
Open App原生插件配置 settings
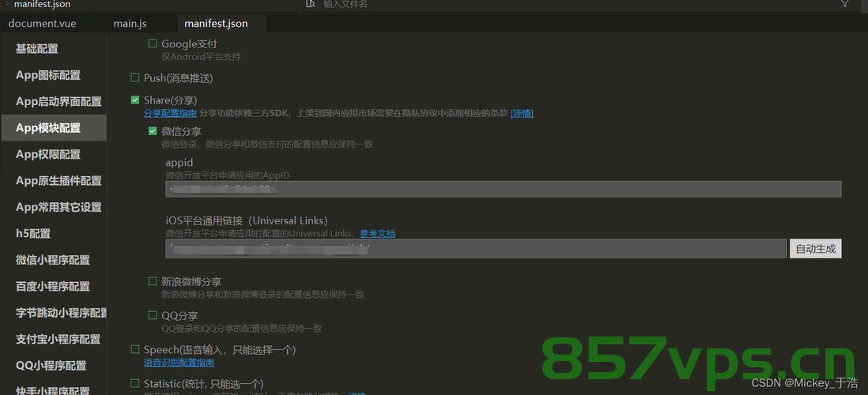tap(58, 181)
